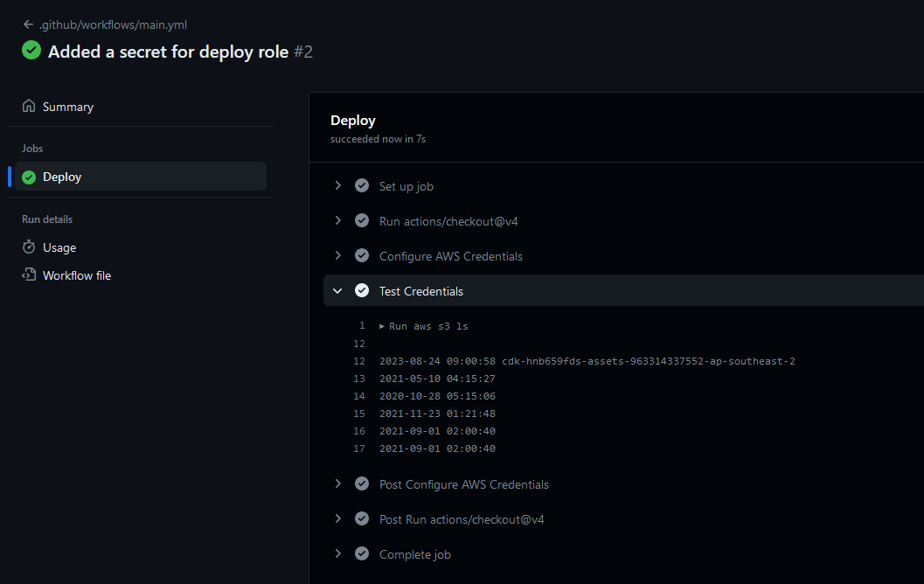Click log line number 14
The height and width of the screenshot is (584, 924).
(x=359, y=396)
